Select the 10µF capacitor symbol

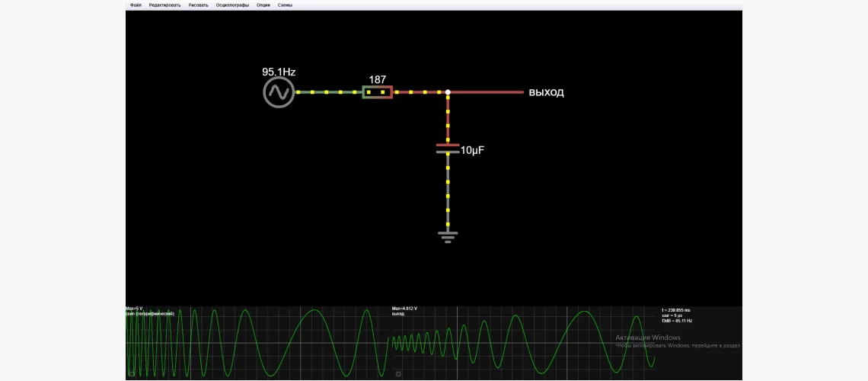(x=448, y=148)
